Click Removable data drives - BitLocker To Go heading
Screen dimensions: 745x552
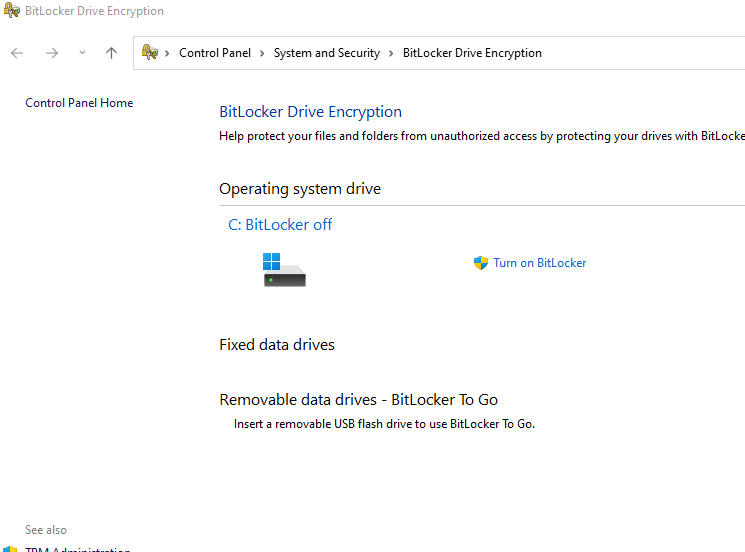click(358, 400)
